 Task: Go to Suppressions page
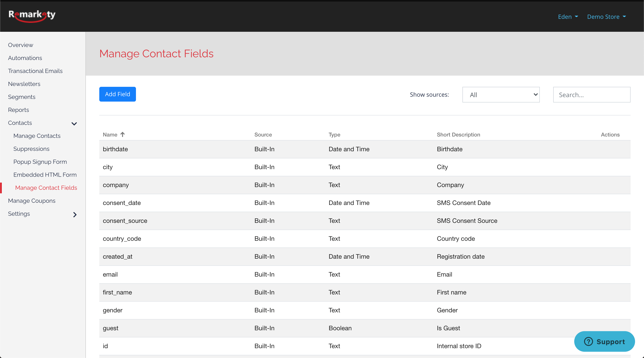click(31, 149)
